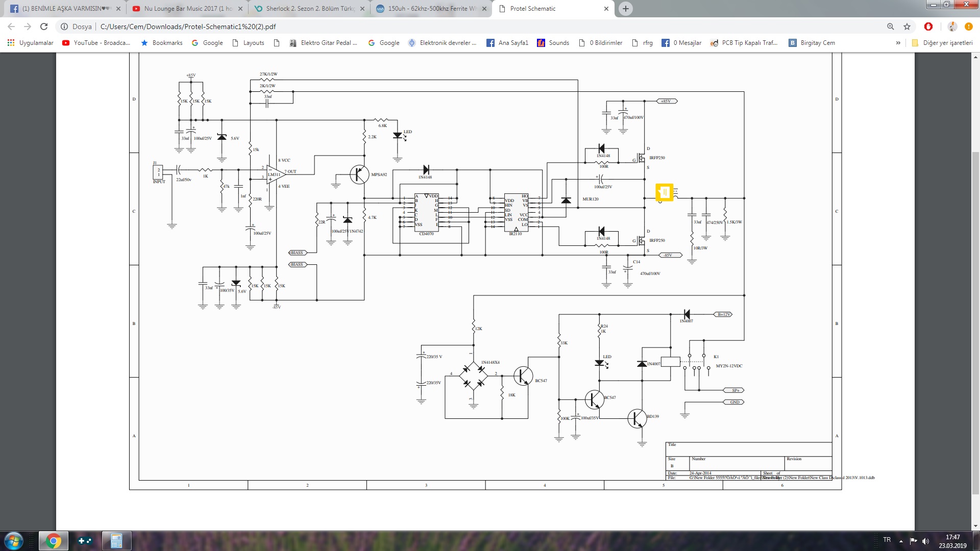This screenshot has width=980, height=551.
Task: Click the Dosya site info label
Action: pos(82,27)
